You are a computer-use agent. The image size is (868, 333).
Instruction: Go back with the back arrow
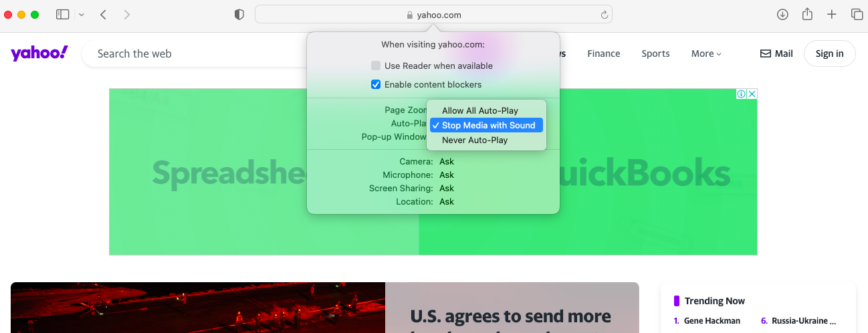[103, 14]
